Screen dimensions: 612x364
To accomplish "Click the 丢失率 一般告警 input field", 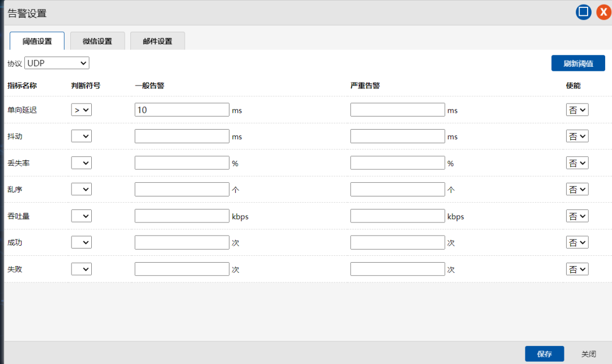I will point(182,163).
